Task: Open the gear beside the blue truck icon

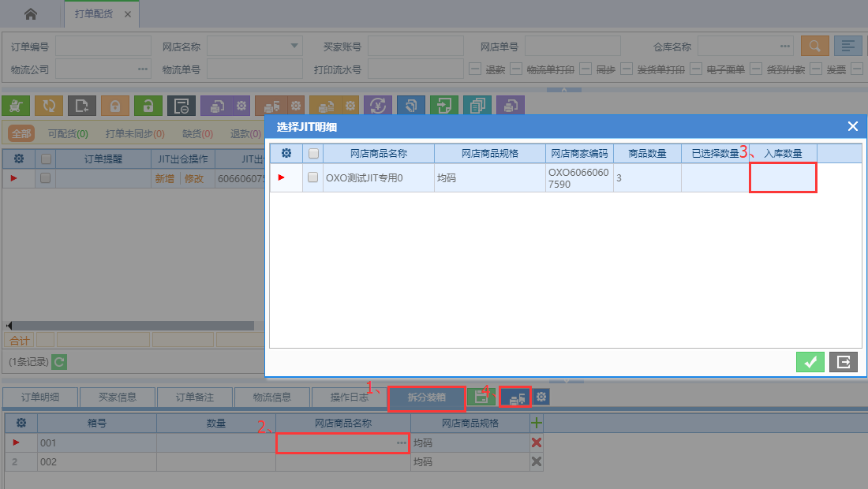Action: (x=541, y=397)
